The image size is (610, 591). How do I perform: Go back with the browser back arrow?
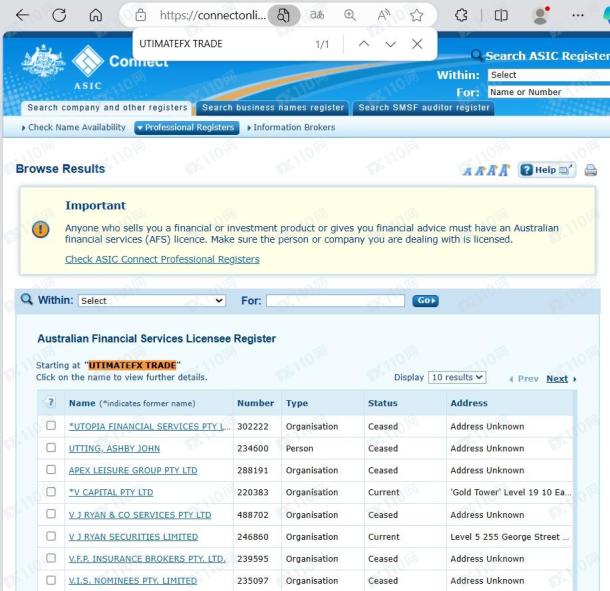(x=23, y=15)
